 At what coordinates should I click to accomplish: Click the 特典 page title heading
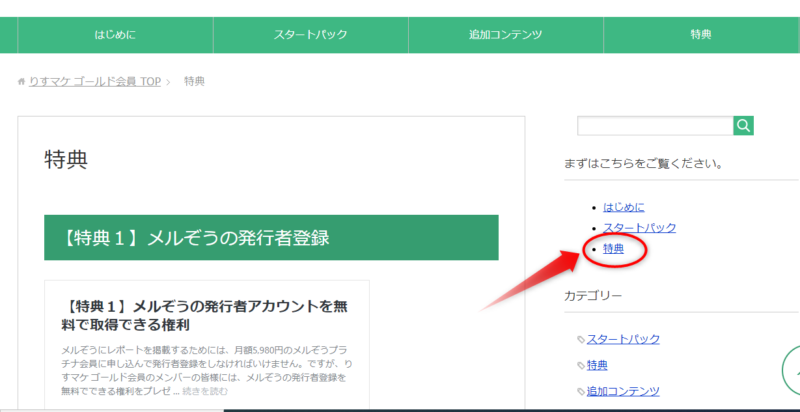(66, 160)
